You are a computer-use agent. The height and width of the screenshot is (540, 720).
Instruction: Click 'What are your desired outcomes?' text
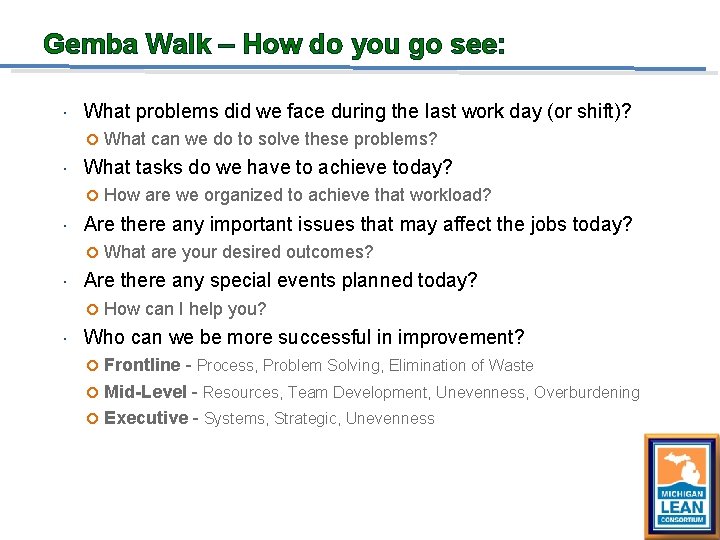click(x=238, y=252)
